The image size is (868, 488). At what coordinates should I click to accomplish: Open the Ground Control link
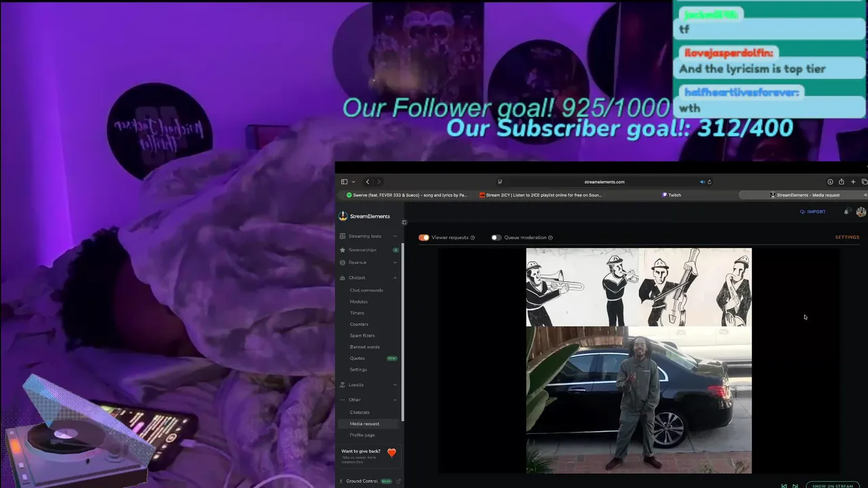[362, 481]
